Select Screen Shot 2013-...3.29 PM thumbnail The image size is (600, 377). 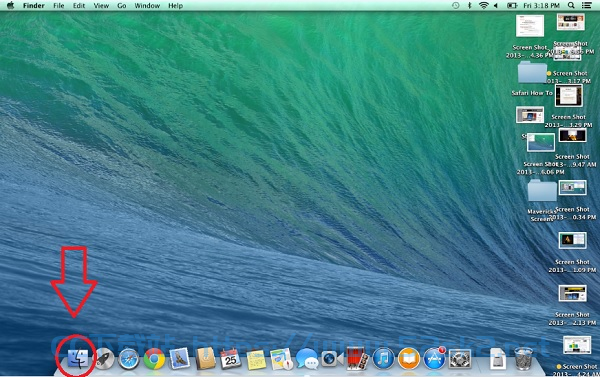click(x=569, y=96)
